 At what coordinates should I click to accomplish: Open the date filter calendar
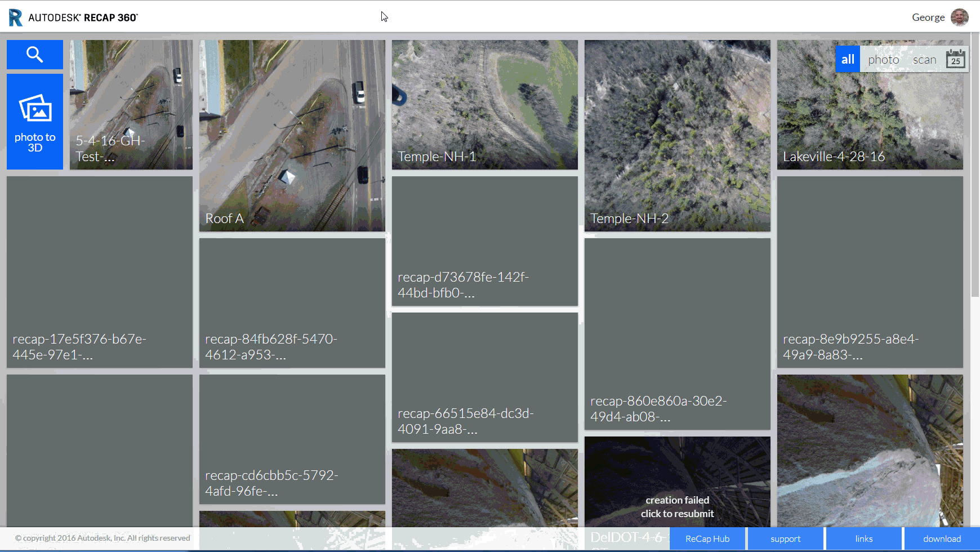pyautogui.click(x=955, y=59)
